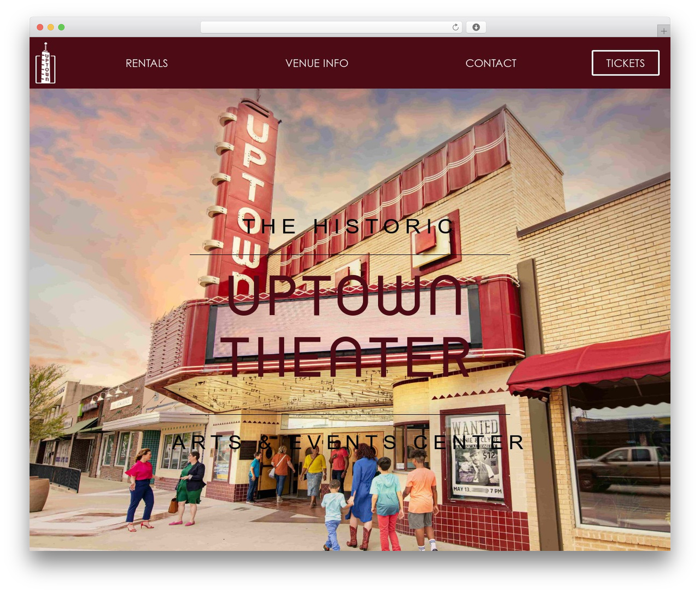The image size is (700, 593).
Task: Go to the Contact page
Action: [491, 63]
